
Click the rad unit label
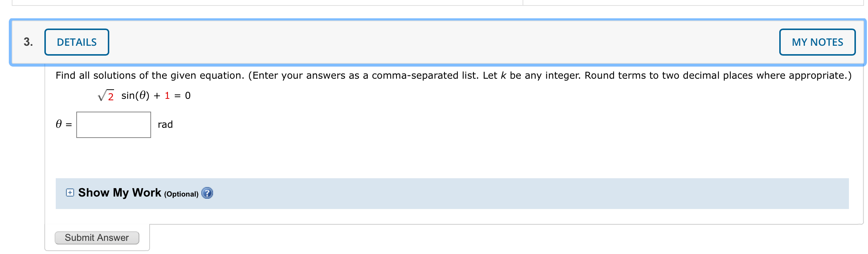[165, 125]
